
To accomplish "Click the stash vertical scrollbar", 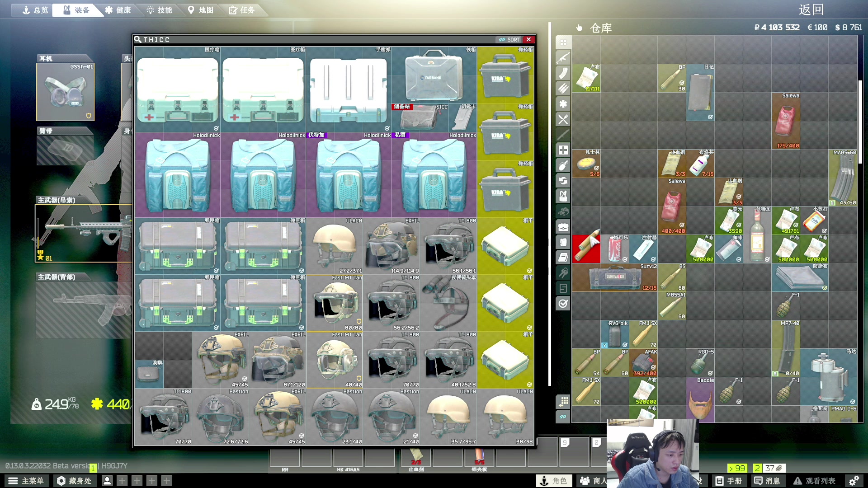I will (860, 122).
